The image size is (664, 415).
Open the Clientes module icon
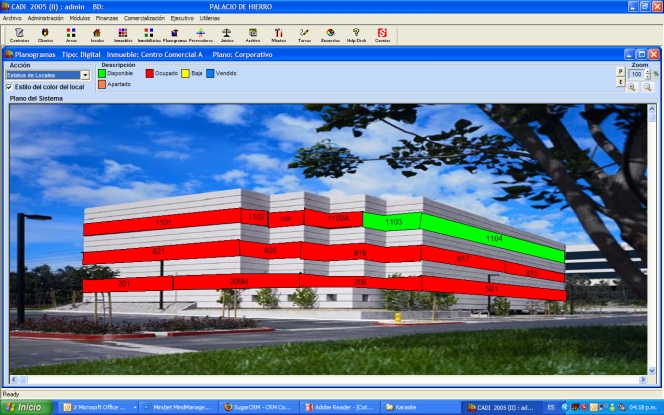[45, 35]
